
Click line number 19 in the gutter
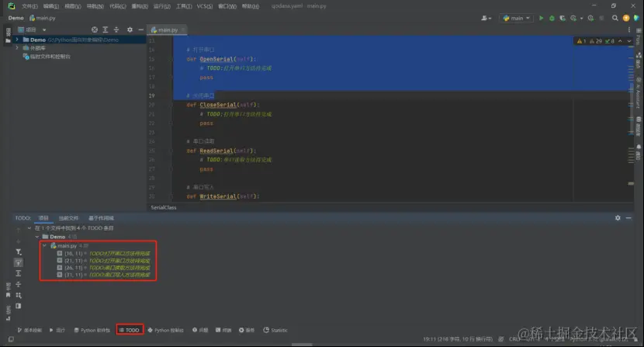(x=151, y=95)
